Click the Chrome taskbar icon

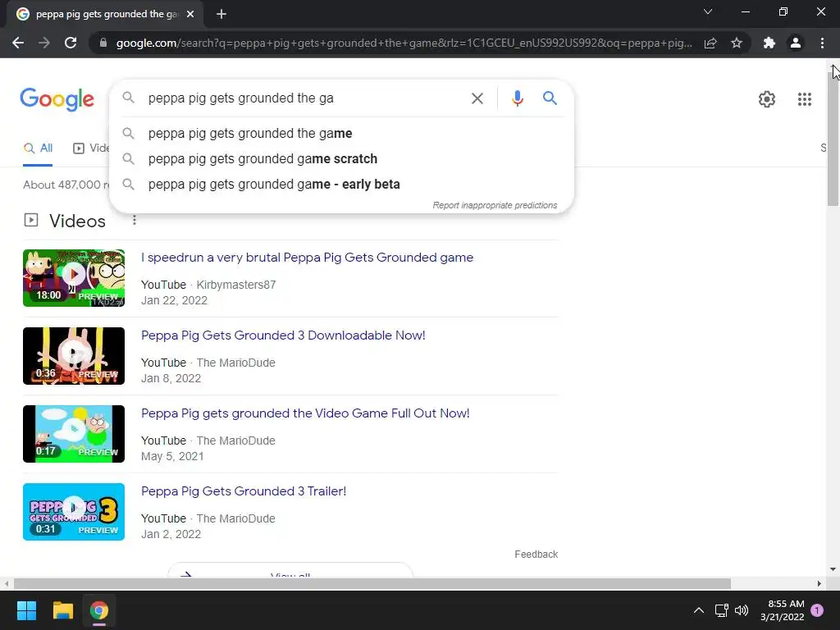(98, 610)
